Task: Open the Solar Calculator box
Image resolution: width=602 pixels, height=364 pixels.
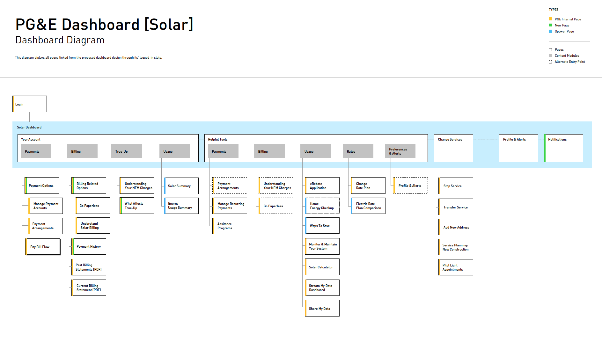Action: 322,267
